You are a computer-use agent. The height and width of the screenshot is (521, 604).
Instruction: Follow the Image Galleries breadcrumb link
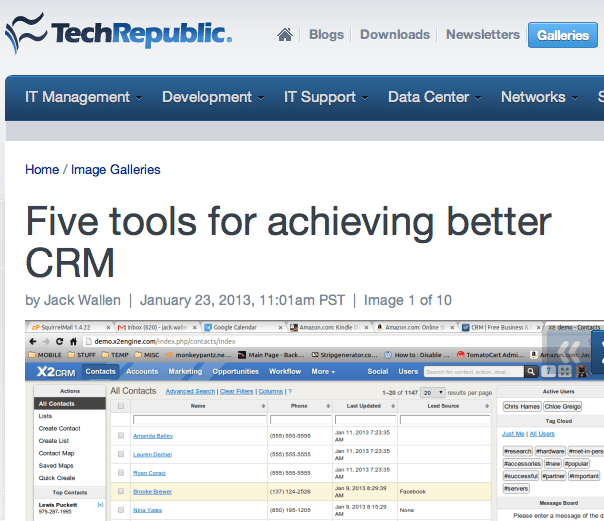click(116, 169)
